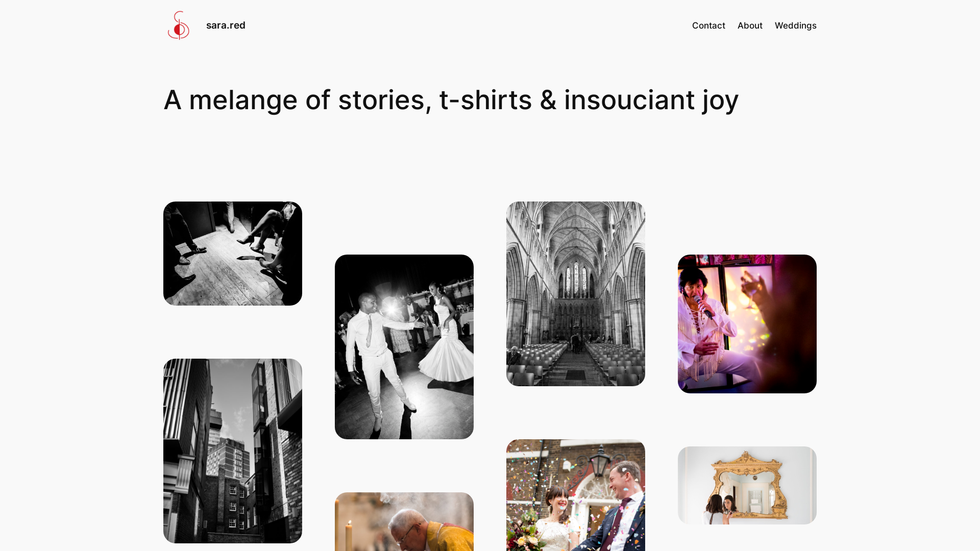
Task: Navigate to Weddings in the header
Action: coord(795,26)
